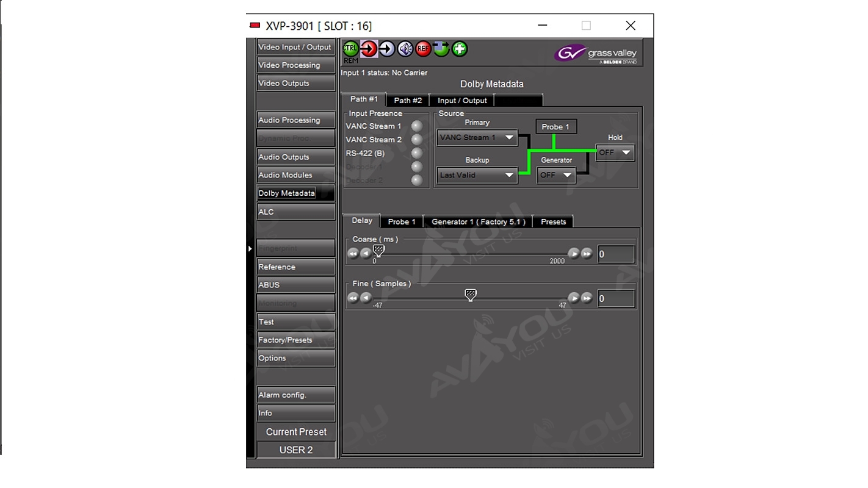Decrease Fine samples with single left arrow
Image resolution: width=868 pixels, height=488 pixels.
click(366, 298)
